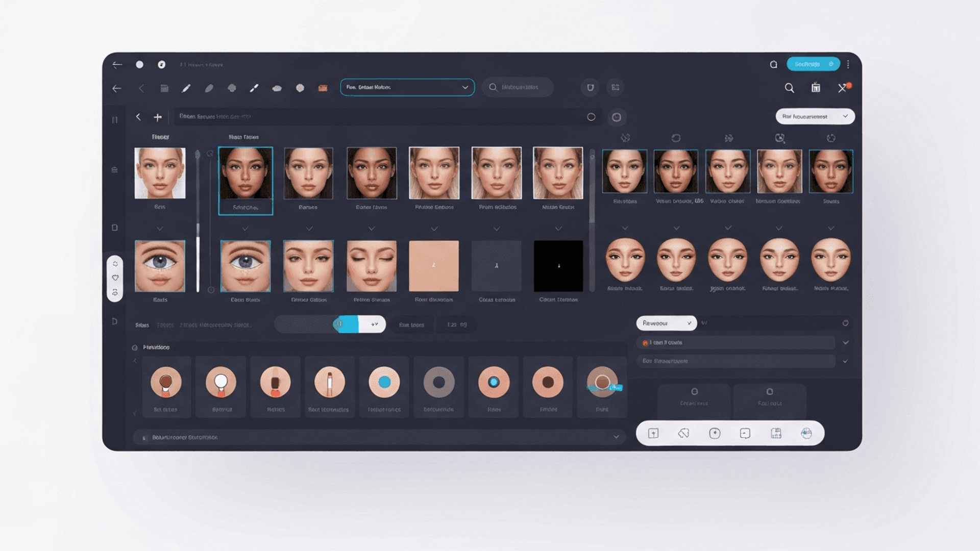Screen dimensions: 980x551
Task: Click the search field with magnifier in toolbar
Action: [518, 87]
